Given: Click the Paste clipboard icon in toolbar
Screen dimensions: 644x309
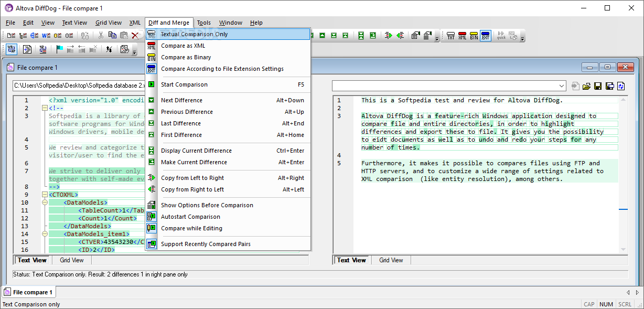Looking at the screenshot, I should pyautogui.click(x=124, y=36).
